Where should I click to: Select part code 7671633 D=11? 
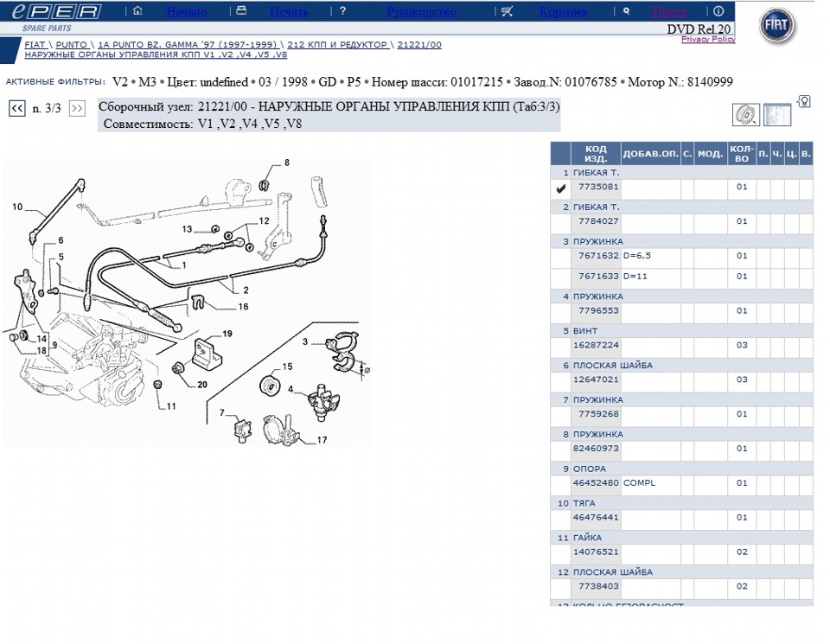[x=598, y=277]
